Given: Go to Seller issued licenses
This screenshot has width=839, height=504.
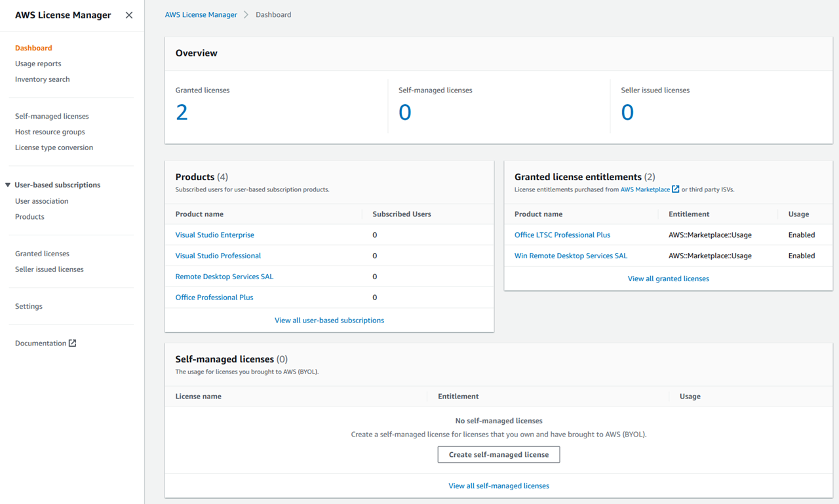Looking at the screenshot, I should coord(49,269).
